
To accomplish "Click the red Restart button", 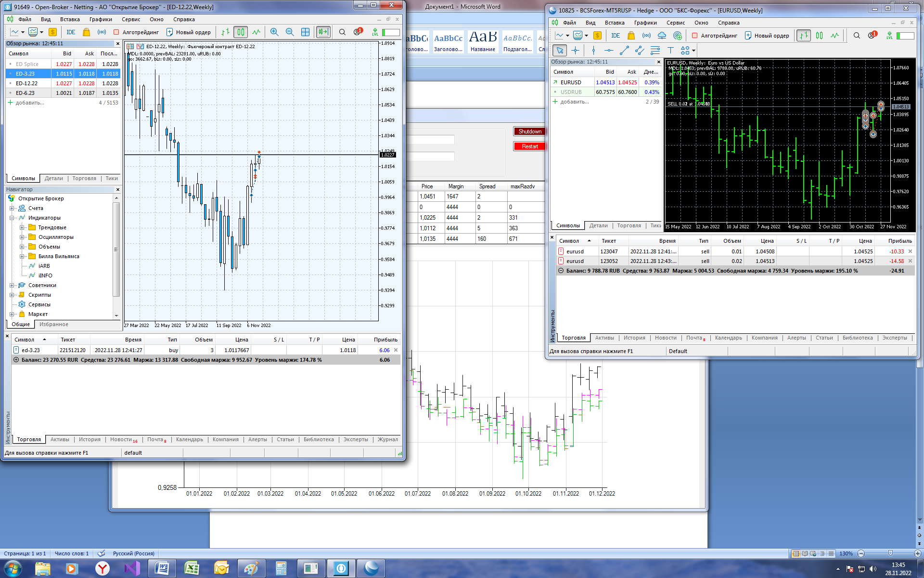I will pyautogui.click(x=529, y=146).
